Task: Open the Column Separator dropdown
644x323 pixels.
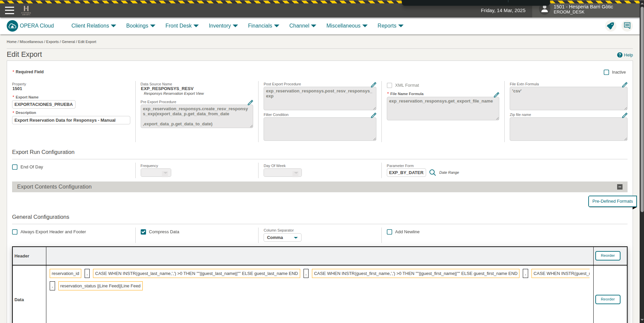Action: click(x=282, y=238)
